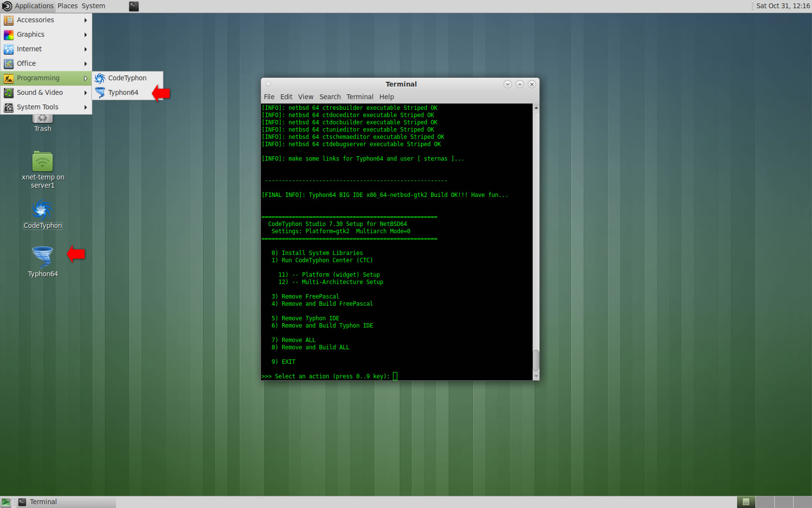The height and width of the screenshot is (508, 812).
Task: Open the View menu in Terminal
Action: (305, 97)
